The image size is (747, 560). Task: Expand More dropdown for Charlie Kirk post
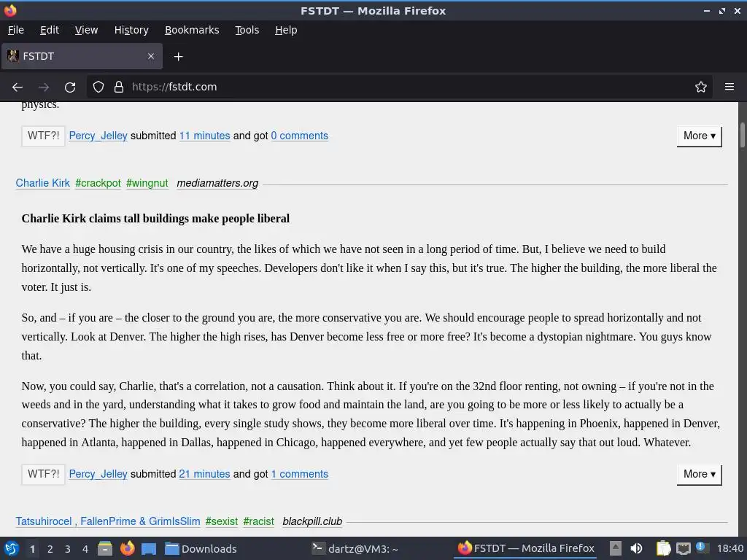point(700,475)
